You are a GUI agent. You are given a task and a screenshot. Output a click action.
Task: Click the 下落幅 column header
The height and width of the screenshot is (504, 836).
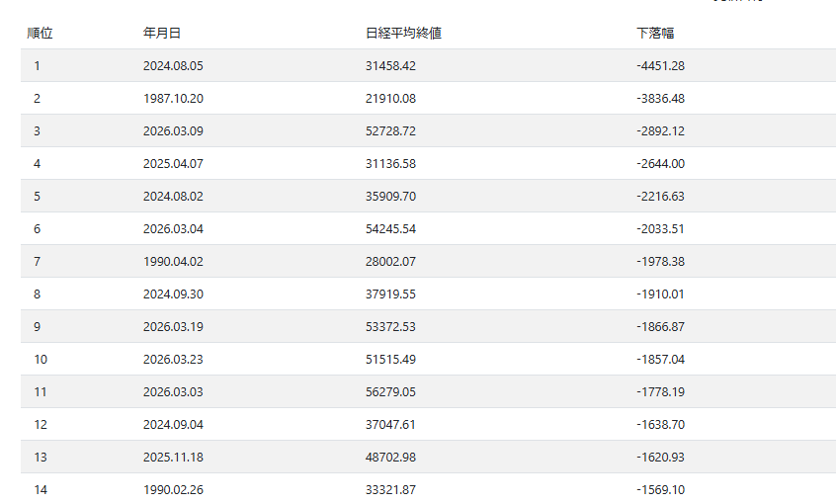[655, 33]
